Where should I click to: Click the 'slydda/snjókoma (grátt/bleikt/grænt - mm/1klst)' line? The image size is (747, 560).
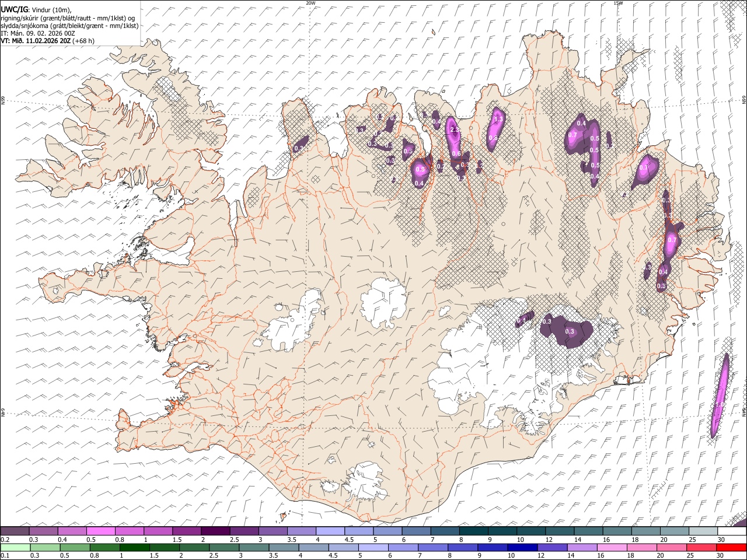69,26
